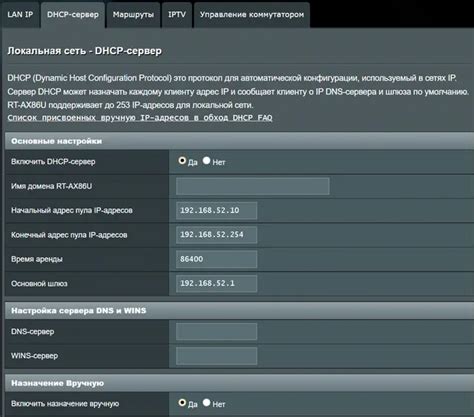Click the WINS-сервер label
The width and height of the screenshot is (474, 417).
tap(35, 356)
